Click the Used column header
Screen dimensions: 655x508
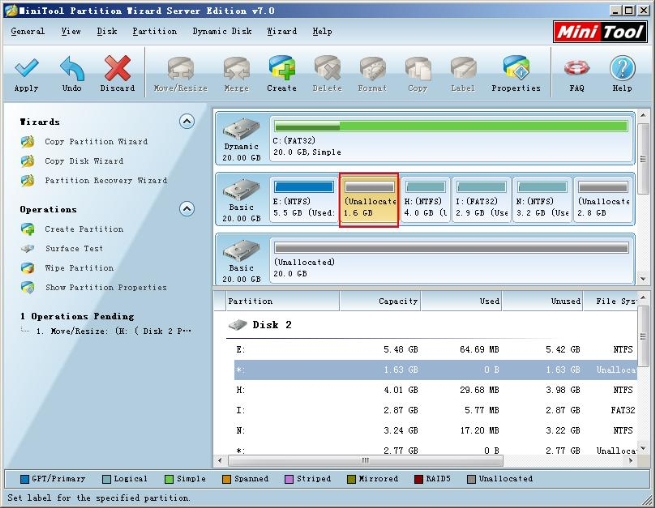[461, 301]
